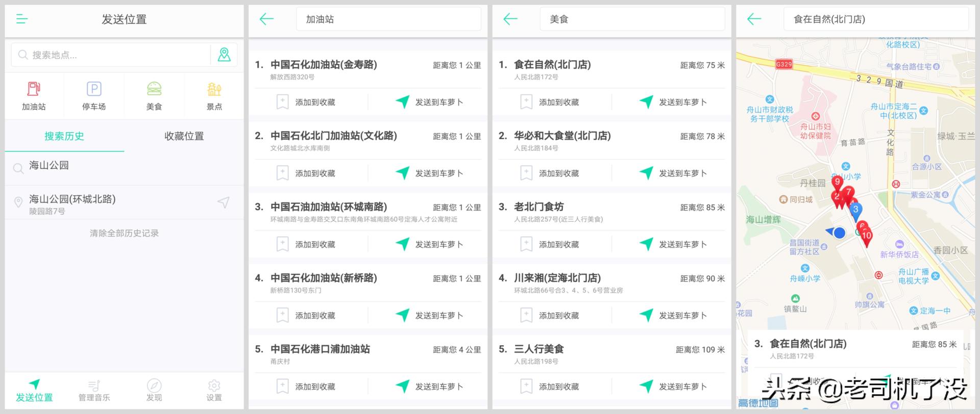Go back from the 美食 results screen
This screenshot has height=414, width=980.
point(510,19)
